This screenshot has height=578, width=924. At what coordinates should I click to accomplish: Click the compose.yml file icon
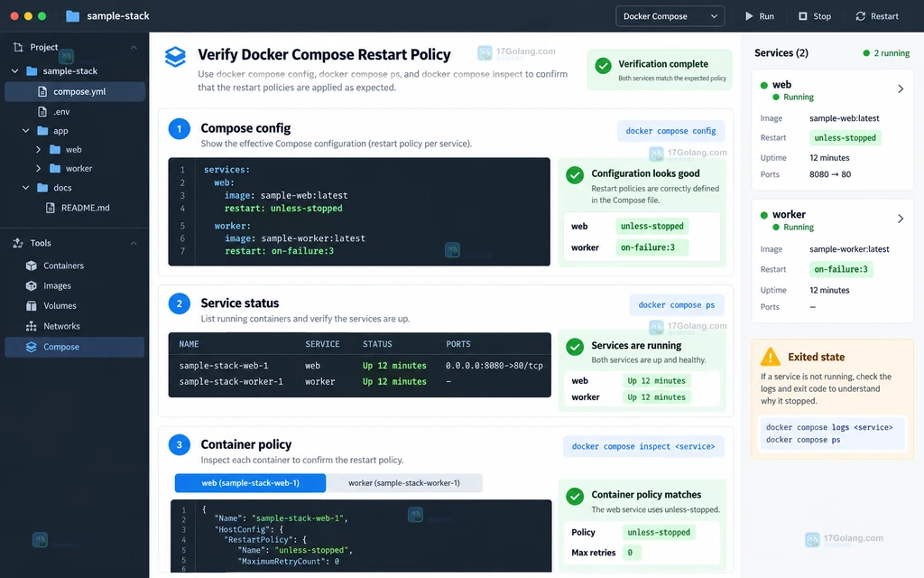point(42,91)
